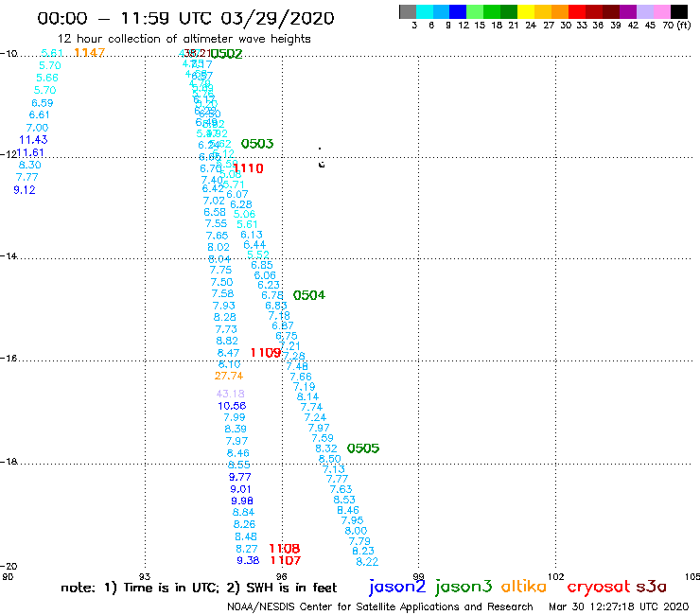Choose the lavender swatch above 45
This screenshot has height=615, width=700.
(x=645, y=11)
